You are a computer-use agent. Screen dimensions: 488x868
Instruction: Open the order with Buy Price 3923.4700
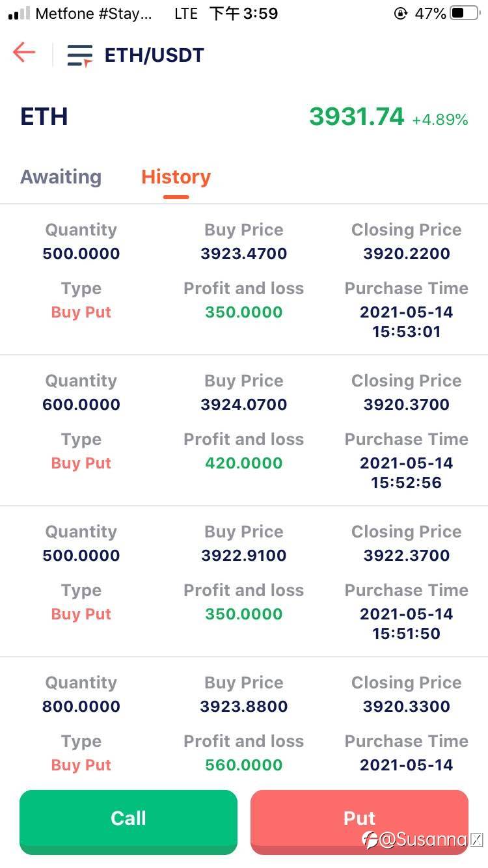point(243,254)
